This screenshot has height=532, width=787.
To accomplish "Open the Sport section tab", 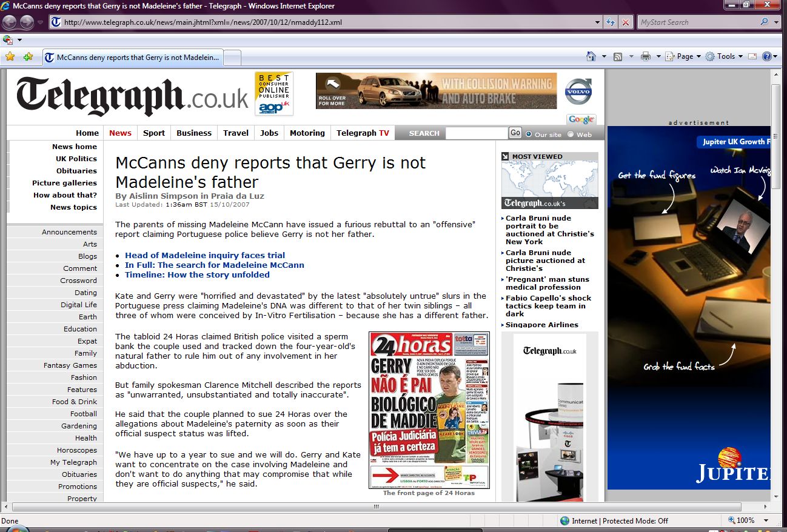I will click(x=153, y=133).
